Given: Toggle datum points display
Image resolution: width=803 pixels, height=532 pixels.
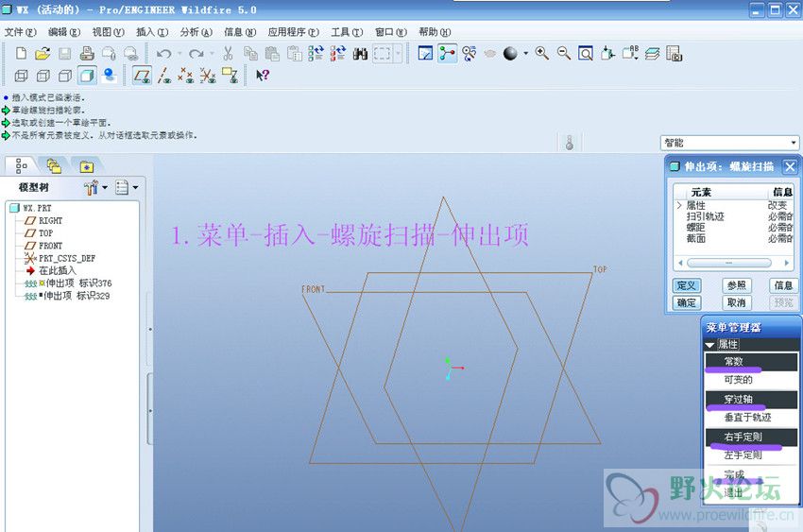Looking at the screenshot, I should [x=185, y=76].
